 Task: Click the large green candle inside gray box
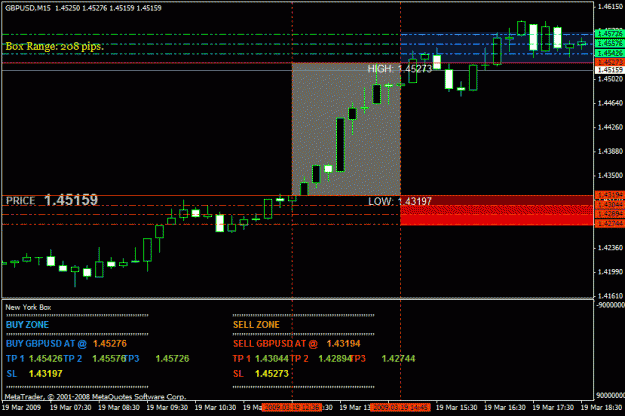tap(340, 145)
